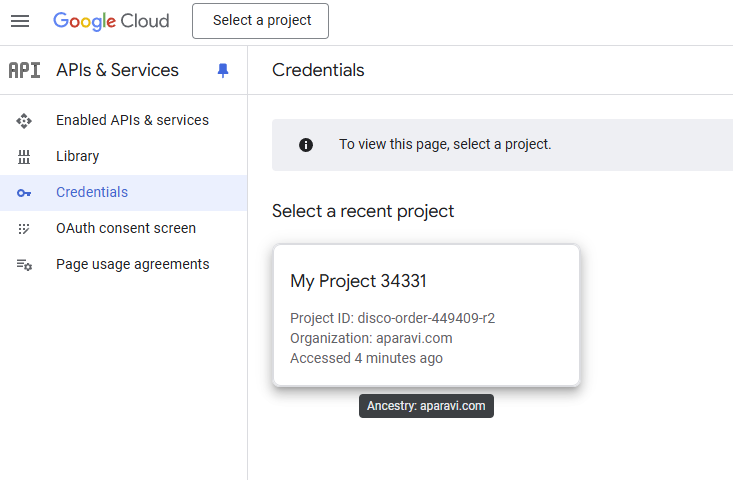Open the Library menu item
Viewport: 733px width, 480px height.
[x=77, y=156]
